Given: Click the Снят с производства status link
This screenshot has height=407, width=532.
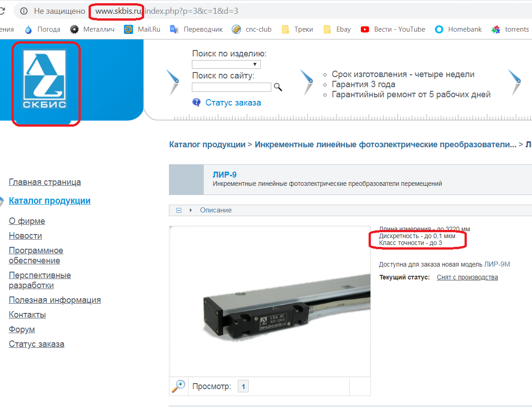Looking at the screenshot, I should pos(467,278).
